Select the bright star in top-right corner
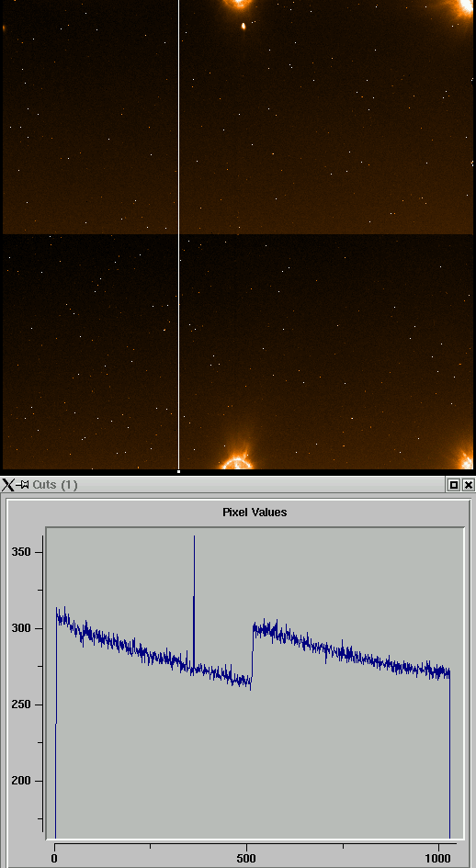Viewport: 476px width, 868px height. click(466, 6)
